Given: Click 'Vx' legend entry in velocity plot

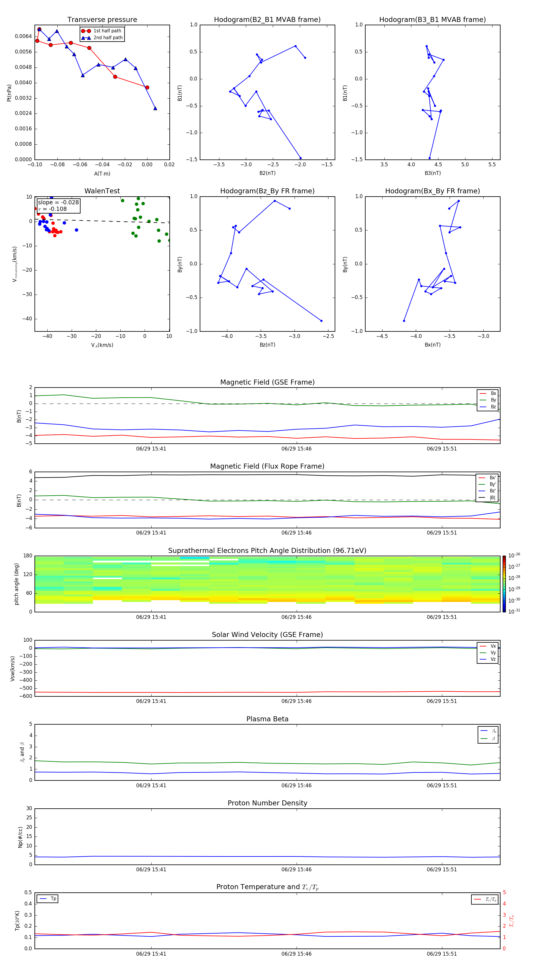Looking at the screenshot, I should (x=488, y=646).
